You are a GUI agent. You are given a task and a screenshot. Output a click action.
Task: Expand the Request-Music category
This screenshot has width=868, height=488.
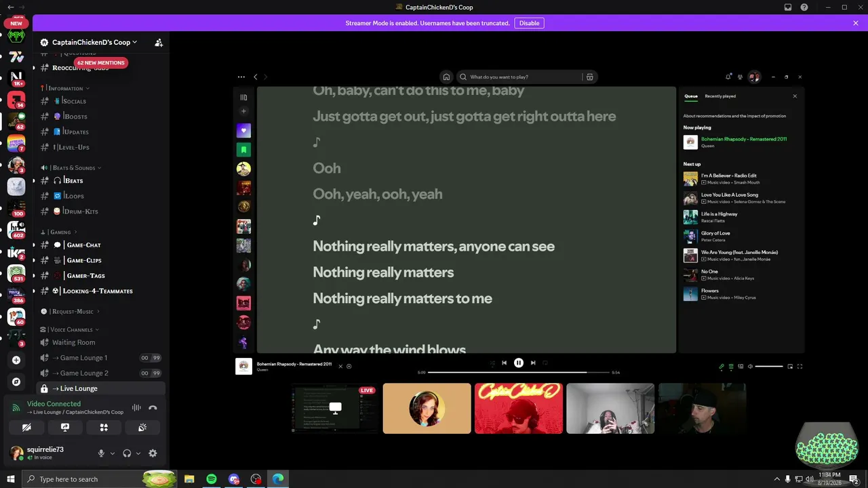71,312
